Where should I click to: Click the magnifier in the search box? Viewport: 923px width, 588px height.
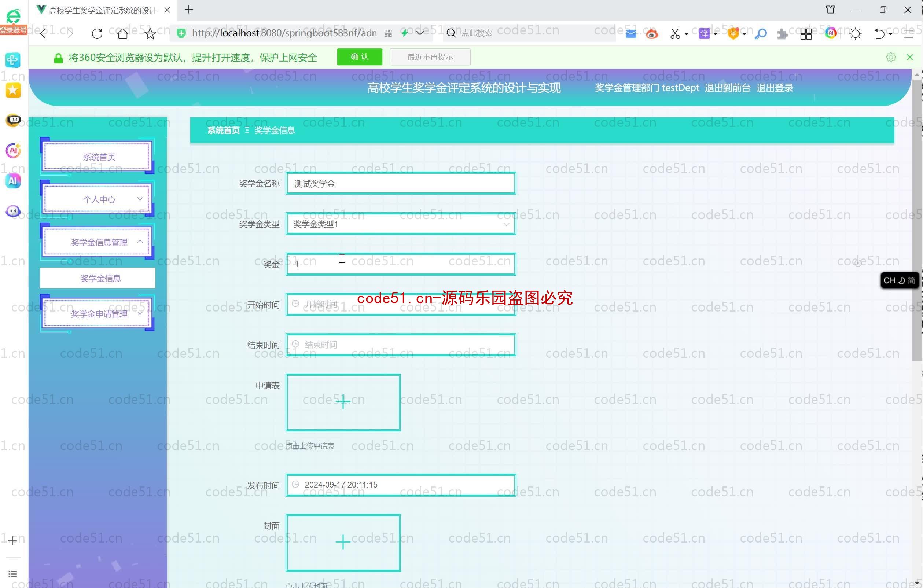pyautogui.click(x=452, y=33)
